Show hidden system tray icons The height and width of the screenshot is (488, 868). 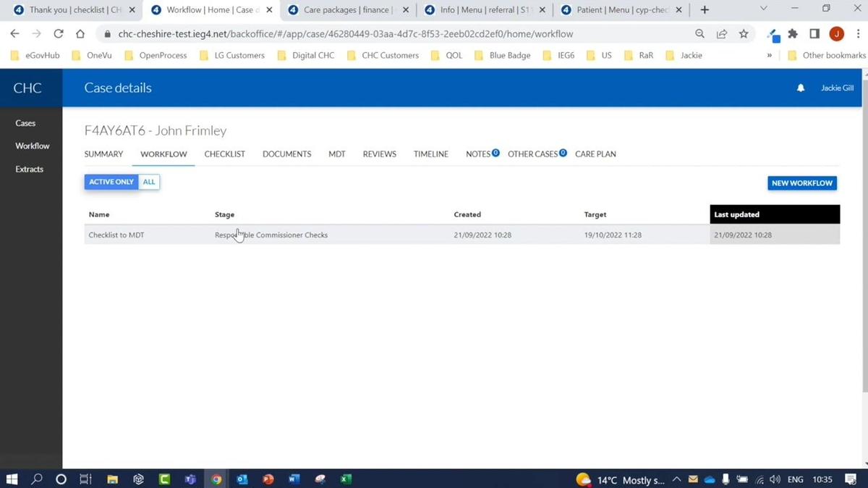click(676, 479)
